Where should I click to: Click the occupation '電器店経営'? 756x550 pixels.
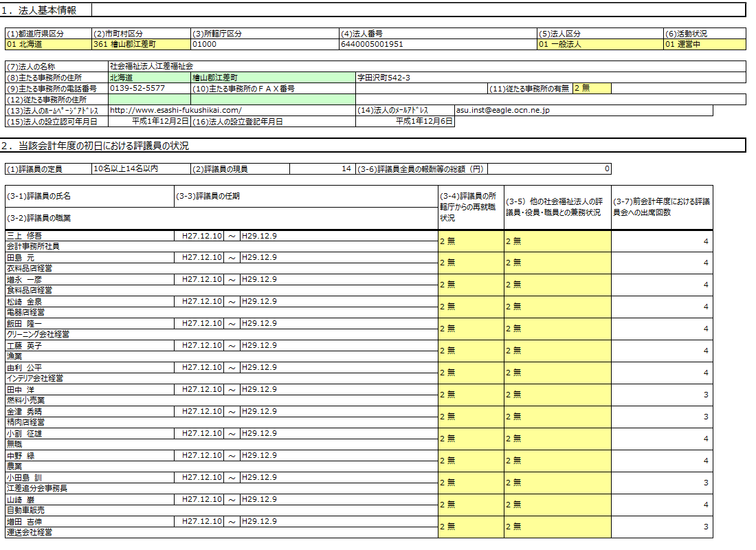pyautogui.click(x=221, y=312)
